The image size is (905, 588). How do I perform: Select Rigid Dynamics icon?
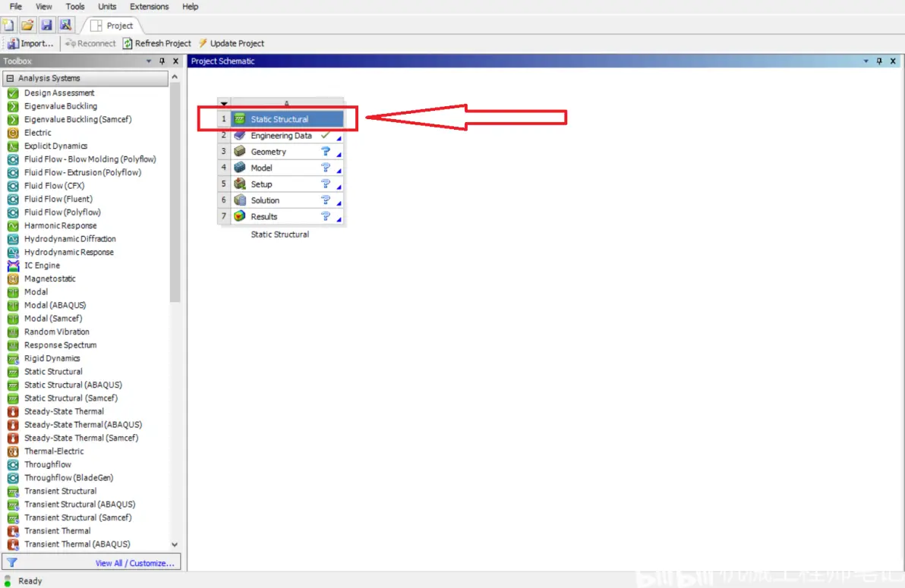(13, 358)
